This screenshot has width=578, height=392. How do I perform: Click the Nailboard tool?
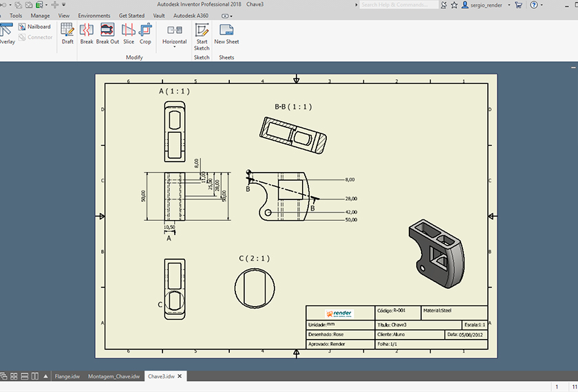(34, 27)
